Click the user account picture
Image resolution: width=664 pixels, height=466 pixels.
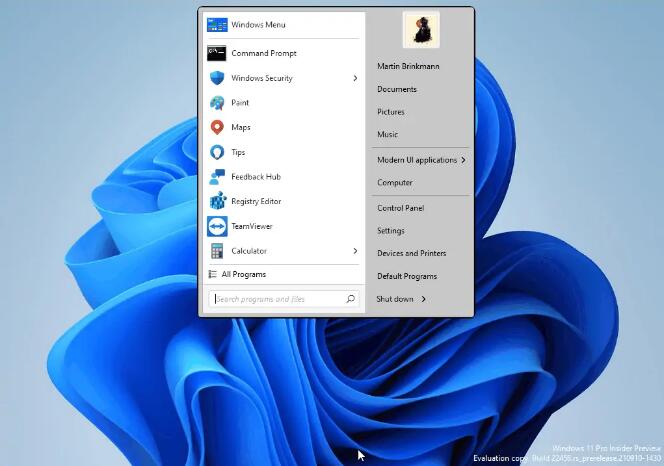(421, 30)
